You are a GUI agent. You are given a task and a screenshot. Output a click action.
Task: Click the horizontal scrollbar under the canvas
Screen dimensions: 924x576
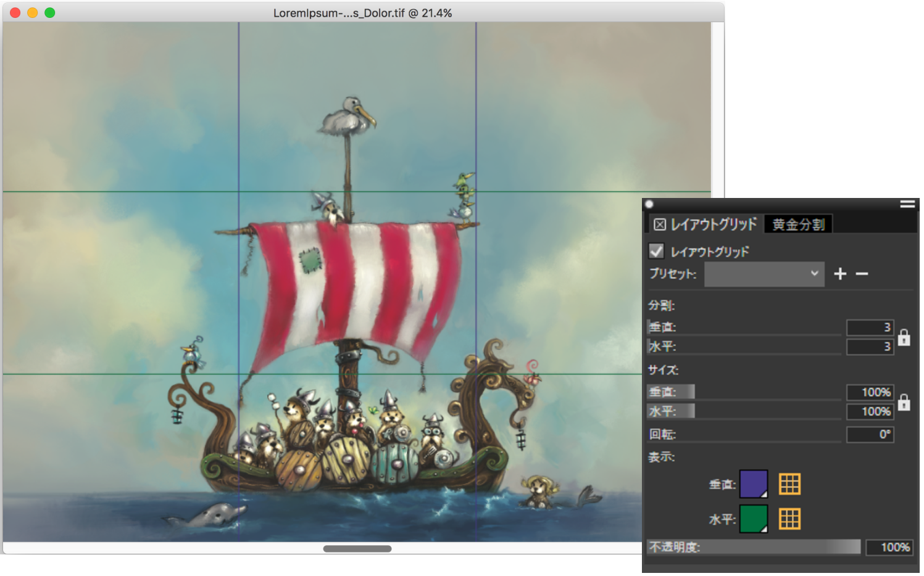pyautogui.click(x=357, y=549)
